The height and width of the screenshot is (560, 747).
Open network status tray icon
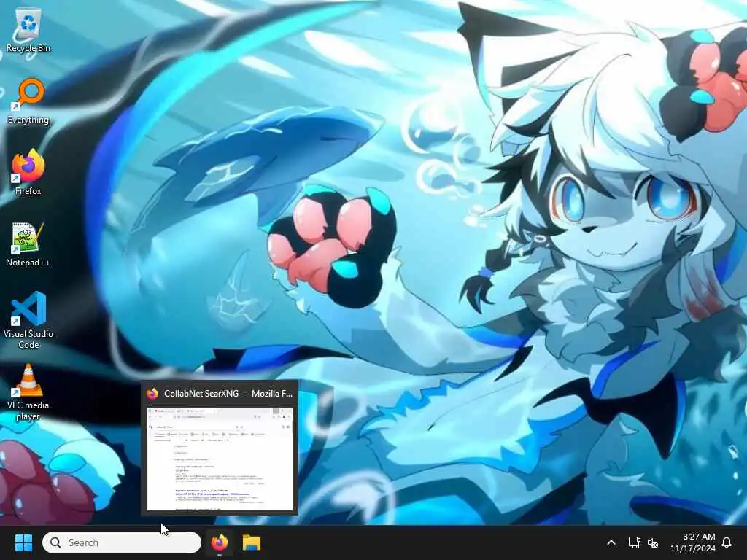tap(634, 542)
